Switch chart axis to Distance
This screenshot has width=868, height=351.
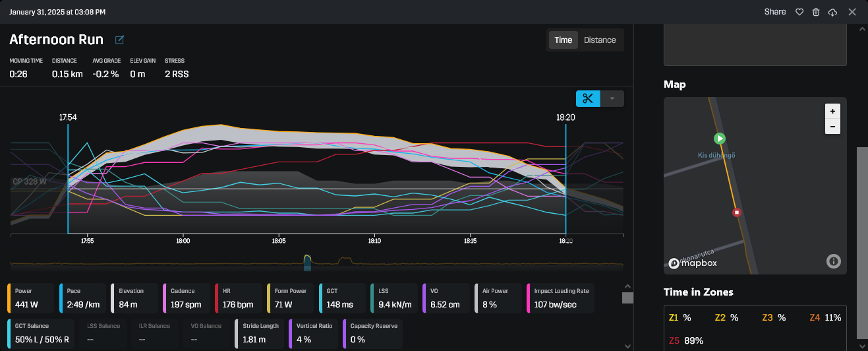[x=600, y=40]
